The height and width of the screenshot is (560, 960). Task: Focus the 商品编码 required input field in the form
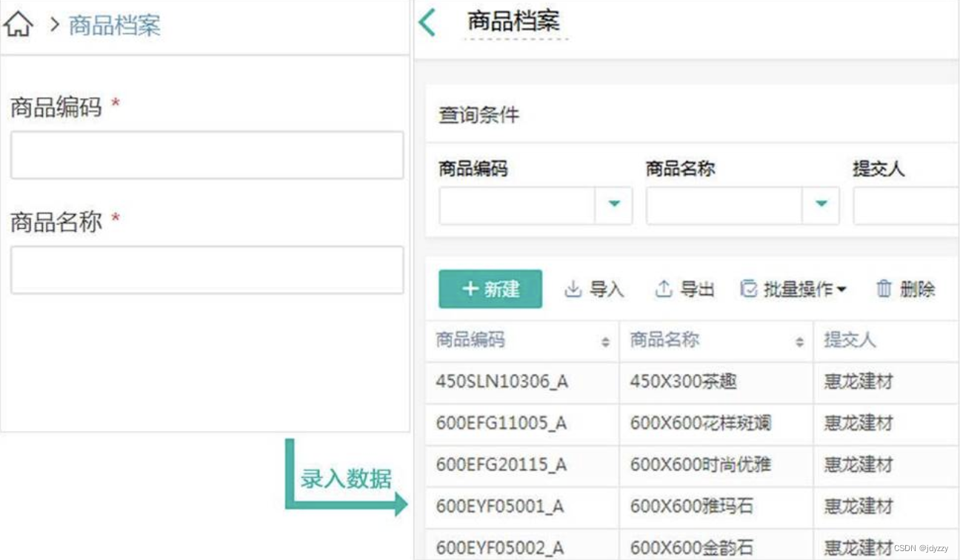pyautogui.click(x=207, y=155)
